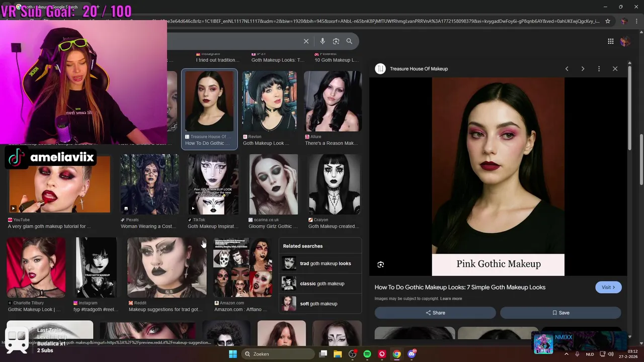Open the large Pink Gothic Makeup preview image
Screen dimensions: 644x362
tap(498, 176)
